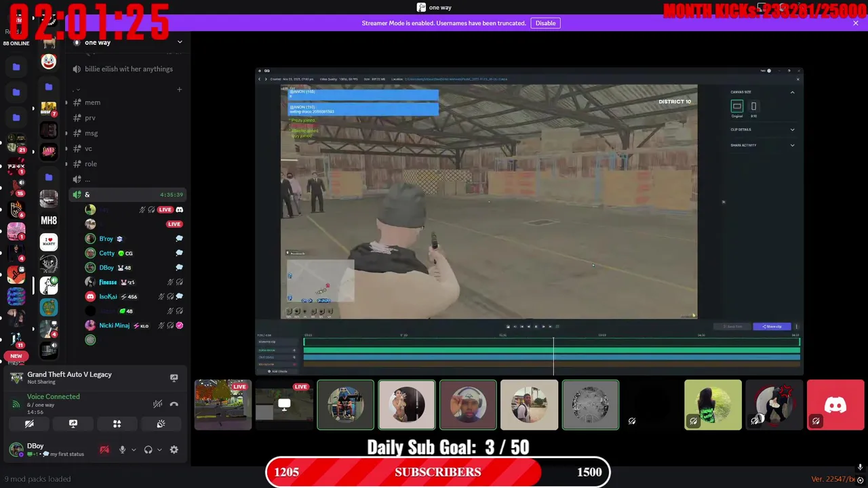Join 'billie eilish wit her anythings' voice channel

tap(127, 69)
